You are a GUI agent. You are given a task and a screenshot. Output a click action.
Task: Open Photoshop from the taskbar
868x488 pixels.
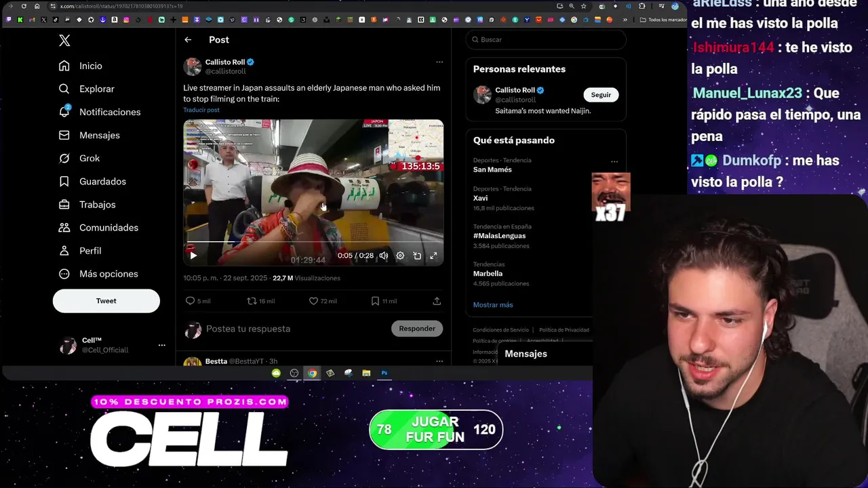(384, 373)
